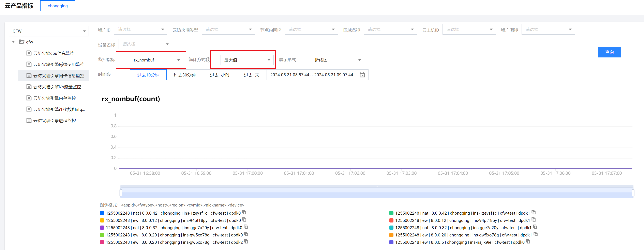Open 云防火墙引擎内存监控 in the sidebar
This screenshot has width=644, height=250.
pyautogui.click(x=55, y=98)
